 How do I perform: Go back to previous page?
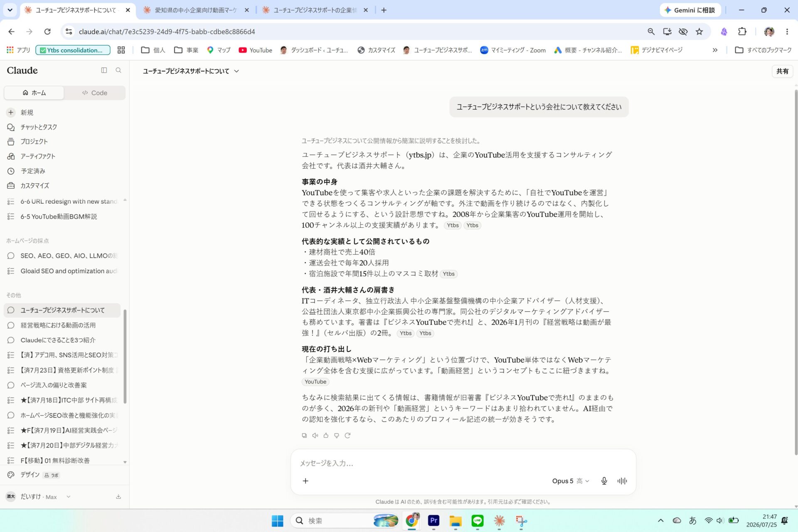(11, 32)
